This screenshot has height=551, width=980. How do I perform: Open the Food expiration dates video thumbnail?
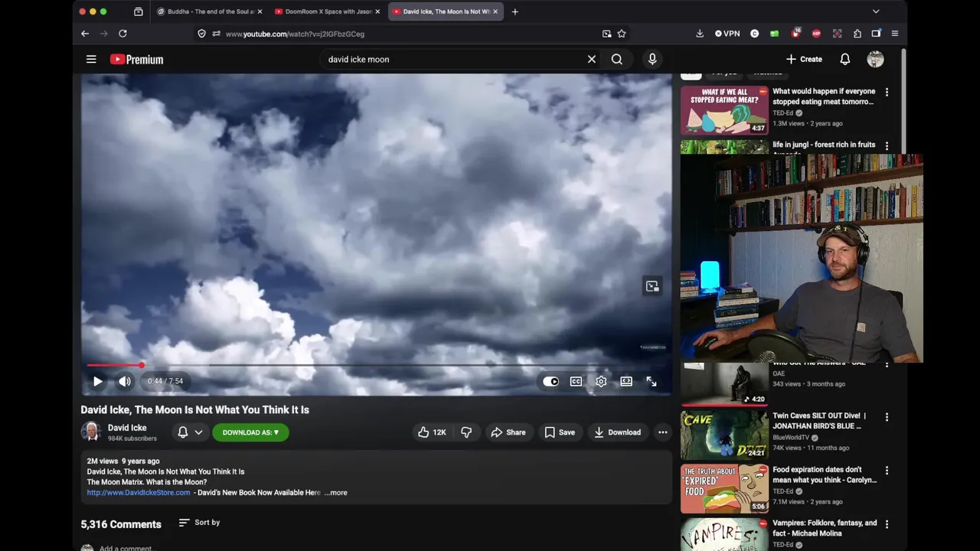[724, 488]
